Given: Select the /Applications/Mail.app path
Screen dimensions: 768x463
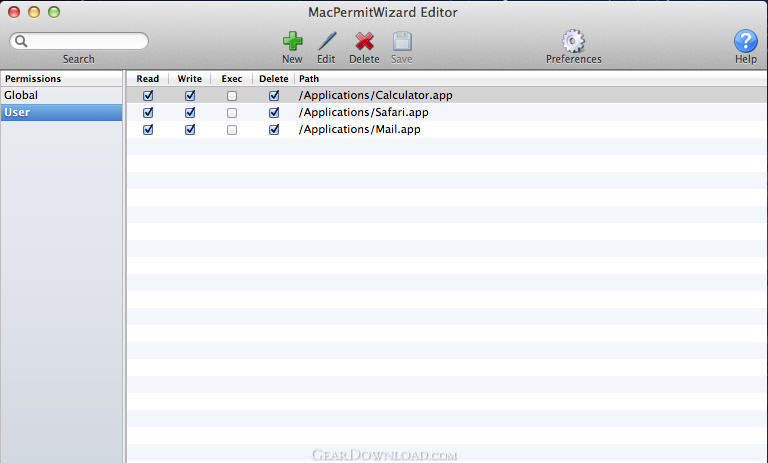Looking at the screenshot, I should [360, 129].
